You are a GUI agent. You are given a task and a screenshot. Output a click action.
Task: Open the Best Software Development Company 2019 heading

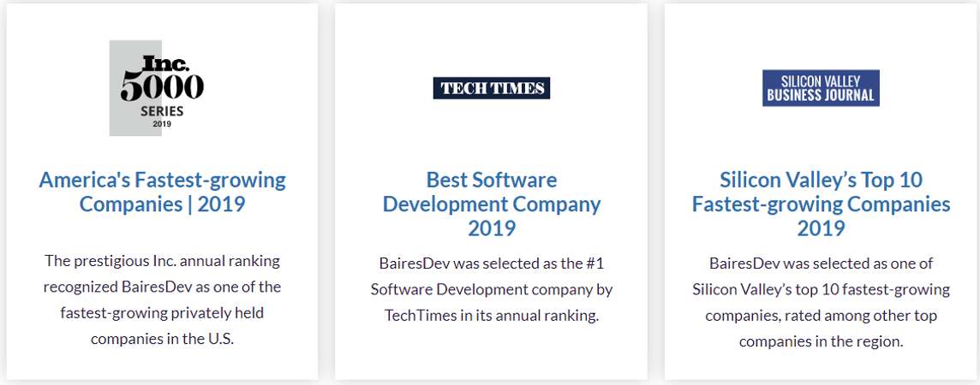coord(491,204)
